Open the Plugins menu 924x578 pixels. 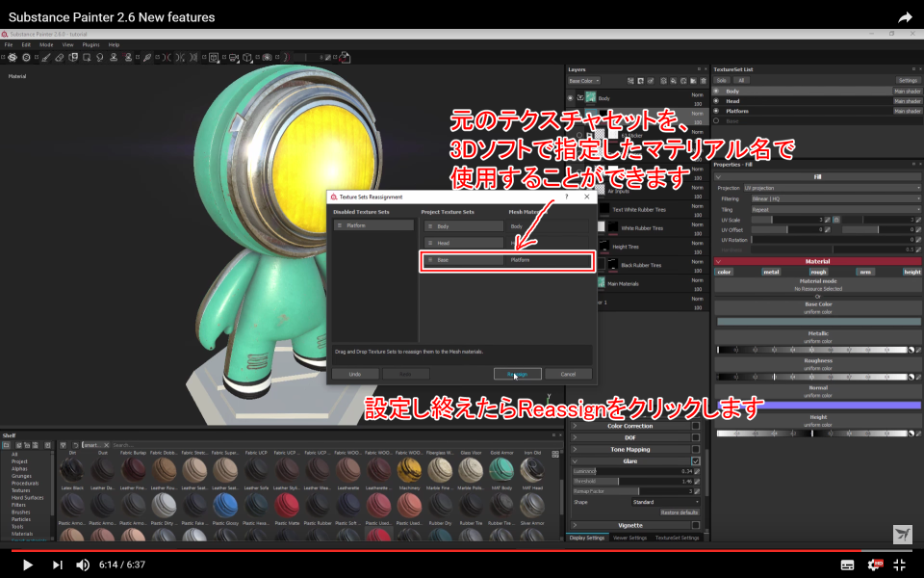tap(90, 45)
